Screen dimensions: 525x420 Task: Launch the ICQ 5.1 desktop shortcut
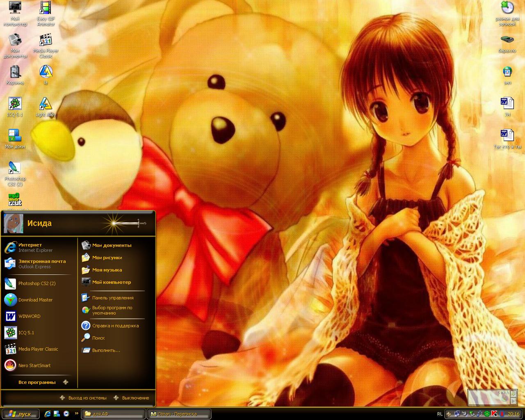click(x=15, y=107)
